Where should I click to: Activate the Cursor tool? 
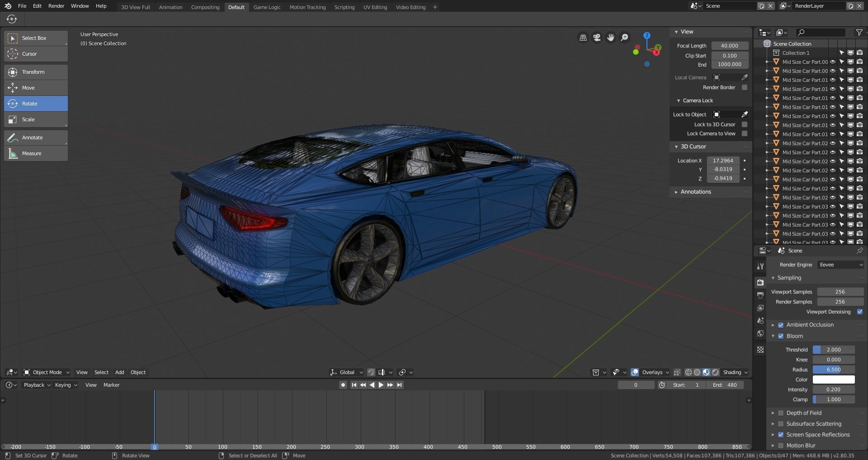[36, 54]
